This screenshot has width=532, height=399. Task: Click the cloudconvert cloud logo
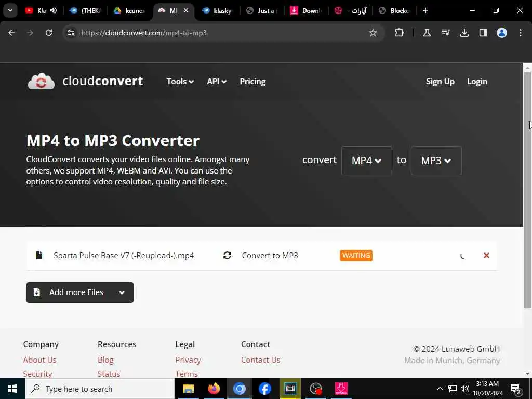[x=41, y=81]
